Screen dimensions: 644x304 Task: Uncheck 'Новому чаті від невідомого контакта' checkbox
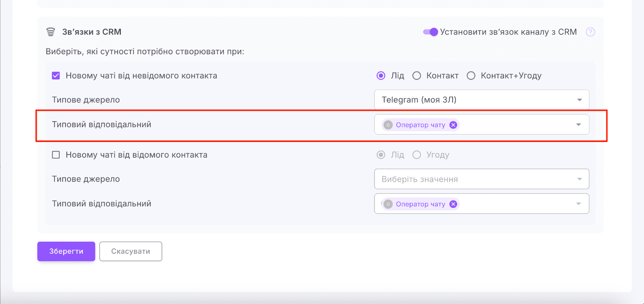[x=56, y=76]
